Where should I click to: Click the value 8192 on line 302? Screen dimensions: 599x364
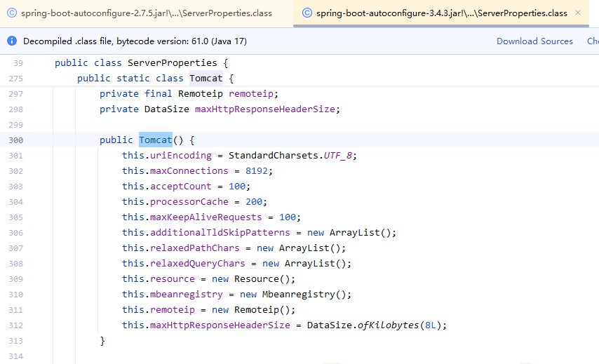[x=257, y=170]
